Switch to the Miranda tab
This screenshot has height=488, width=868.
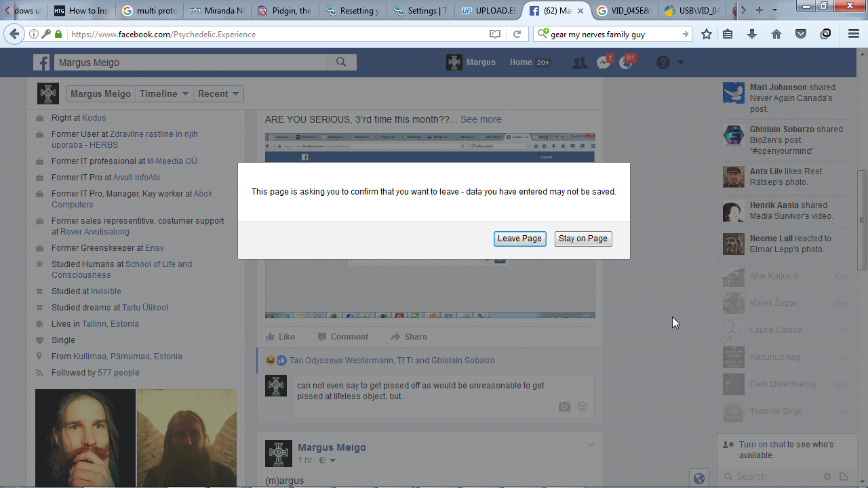tap(217, 10)
